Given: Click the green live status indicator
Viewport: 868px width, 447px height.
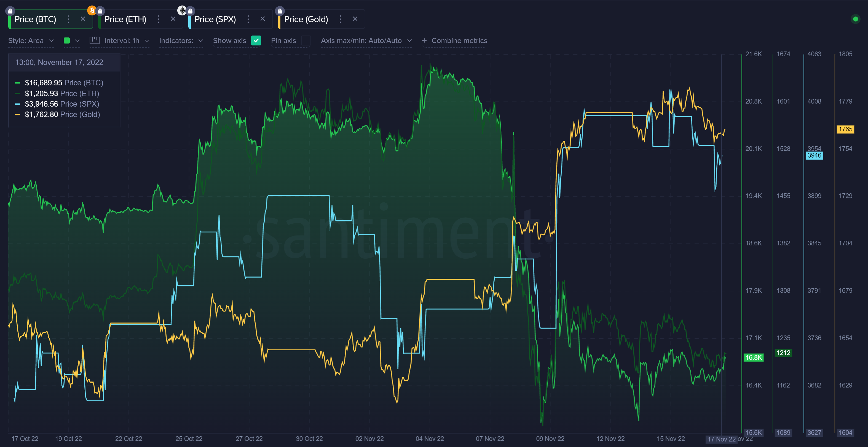Looking at the screenshot, I should coord(855,19).
